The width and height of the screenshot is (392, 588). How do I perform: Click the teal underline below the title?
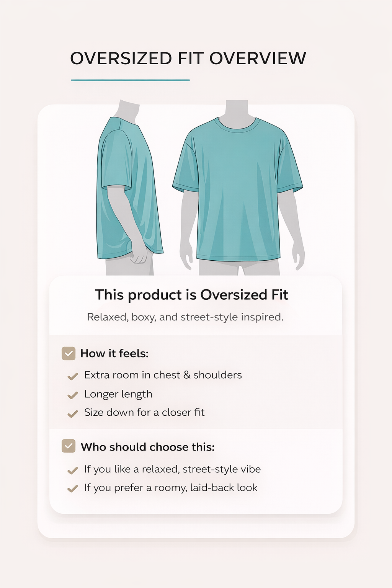click(130, 80)
